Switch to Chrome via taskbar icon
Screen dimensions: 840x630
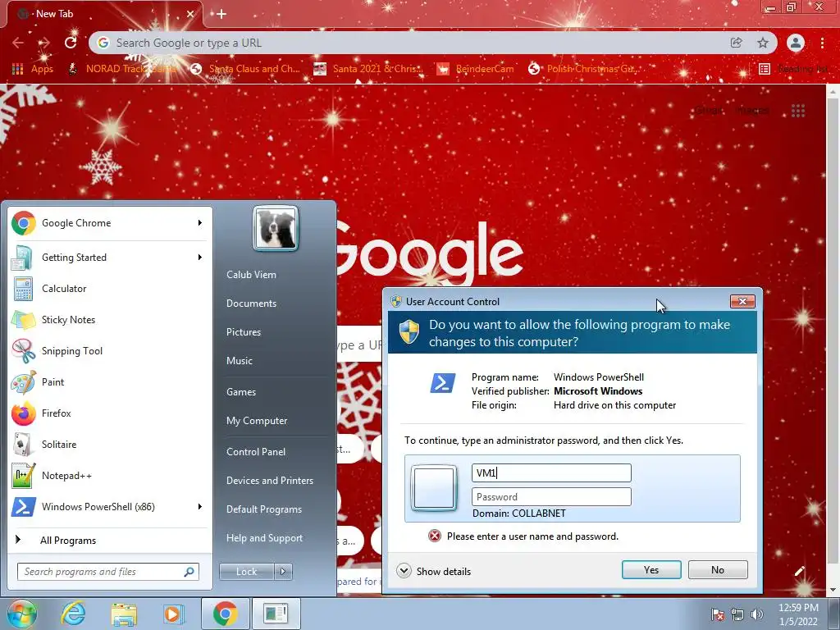[225, 614]
